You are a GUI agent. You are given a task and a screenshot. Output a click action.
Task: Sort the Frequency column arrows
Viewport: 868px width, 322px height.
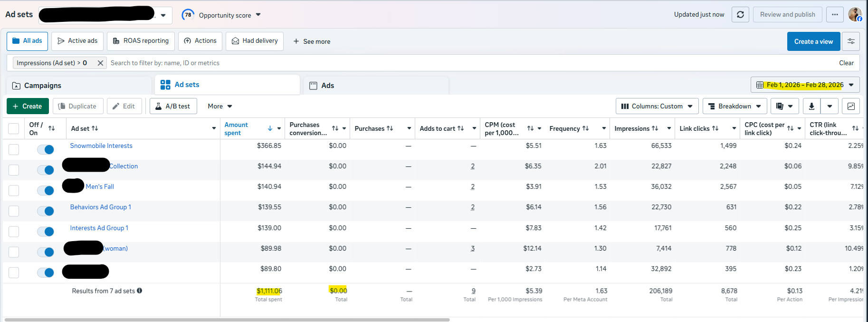point(585,128)
